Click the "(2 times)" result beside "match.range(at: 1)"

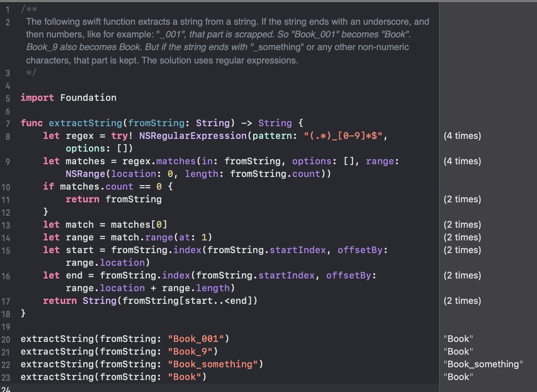(x=462, y=238)
